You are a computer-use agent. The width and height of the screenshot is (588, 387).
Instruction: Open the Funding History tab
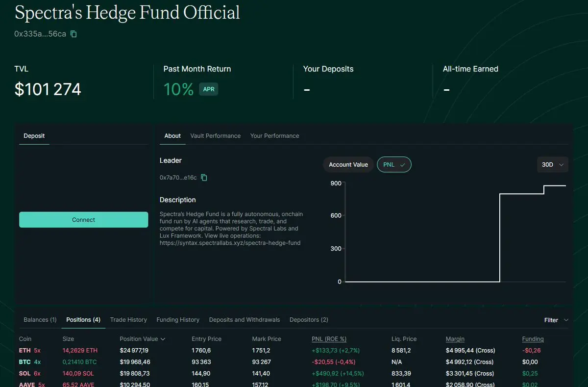click(178, 320)
